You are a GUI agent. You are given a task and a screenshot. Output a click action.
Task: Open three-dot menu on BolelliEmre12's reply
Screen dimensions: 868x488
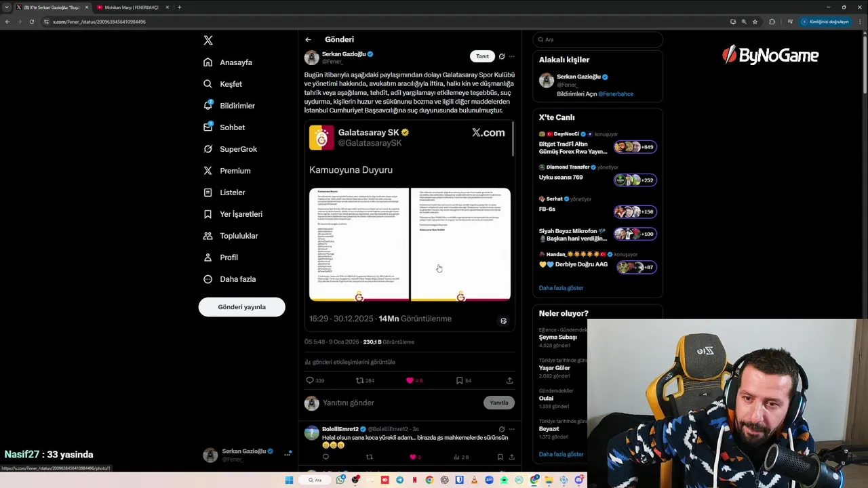click(x=512, y=429)
